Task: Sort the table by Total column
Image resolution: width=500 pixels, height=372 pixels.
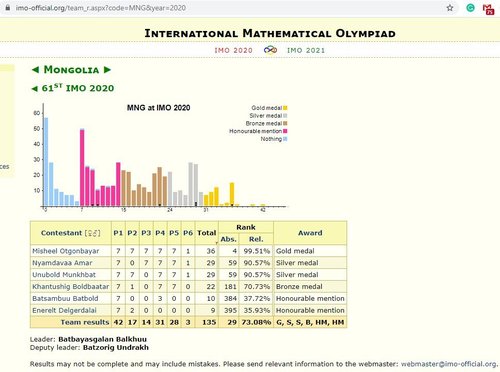Action: click(206, 233)
